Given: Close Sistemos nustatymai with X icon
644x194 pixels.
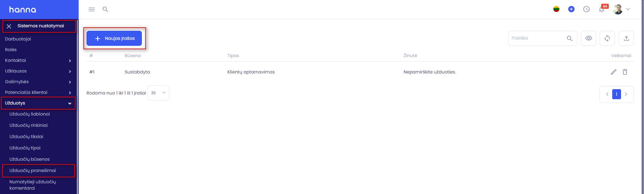Looking at the screenshot, I should (9, 26).
